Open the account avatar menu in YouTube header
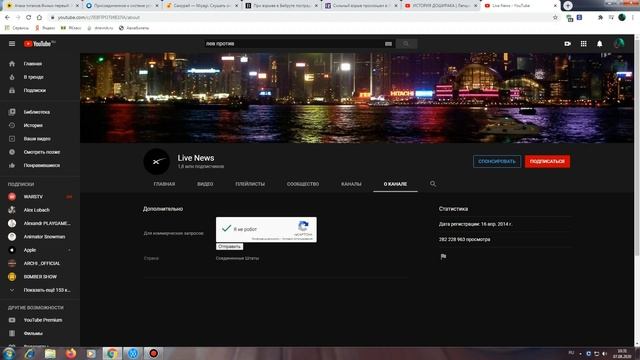The image size is (640, 360). tap(619, 43)
